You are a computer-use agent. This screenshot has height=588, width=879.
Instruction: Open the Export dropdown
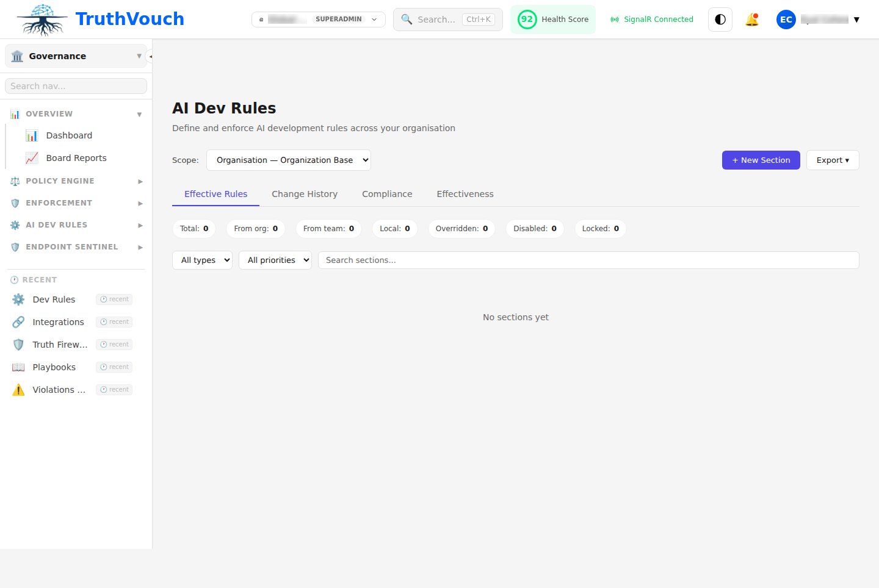point(833,160)
